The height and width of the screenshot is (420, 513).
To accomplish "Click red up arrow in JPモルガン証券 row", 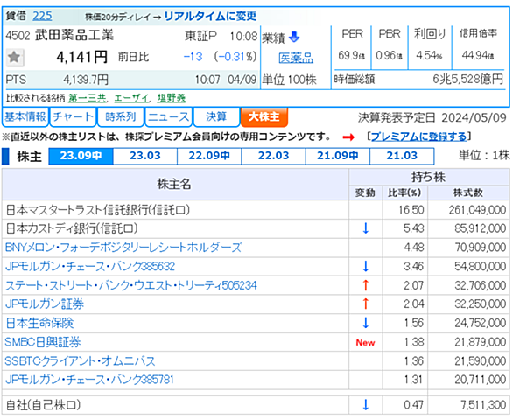I will (x=365, y=304).
